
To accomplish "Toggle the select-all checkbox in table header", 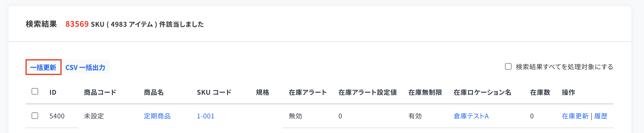I will (35, 91).
